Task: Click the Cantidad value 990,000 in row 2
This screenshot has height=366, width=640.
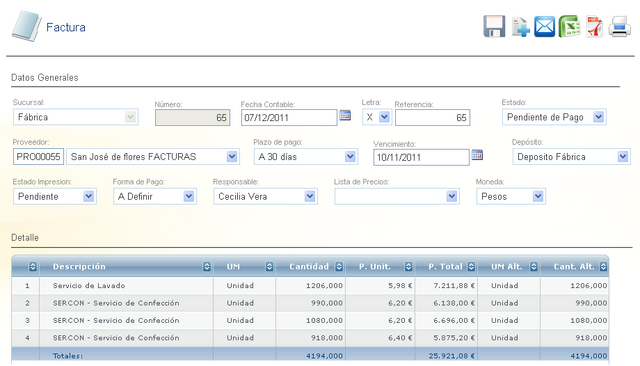Action: click(x=327, y=303)
